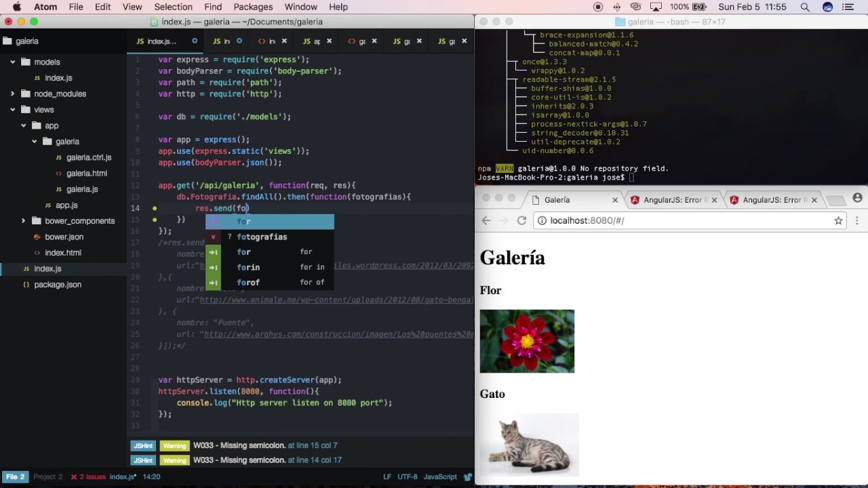Switch to the index.js editor tab
The height and width of the screenshot is (488, 868).
pyautogui.click(x=165, y=41)
